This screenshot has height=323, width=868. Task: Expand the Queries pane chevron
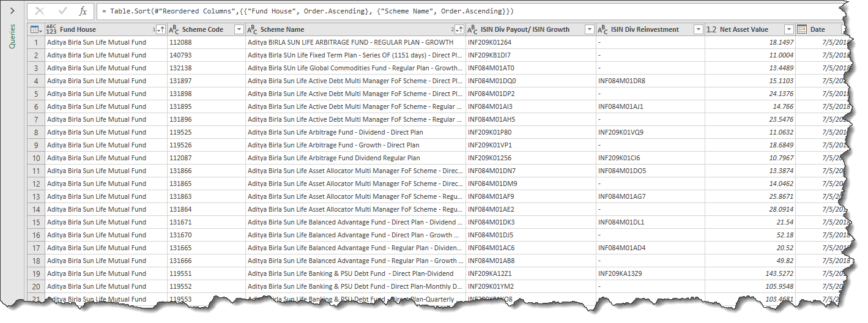(12, 11)
